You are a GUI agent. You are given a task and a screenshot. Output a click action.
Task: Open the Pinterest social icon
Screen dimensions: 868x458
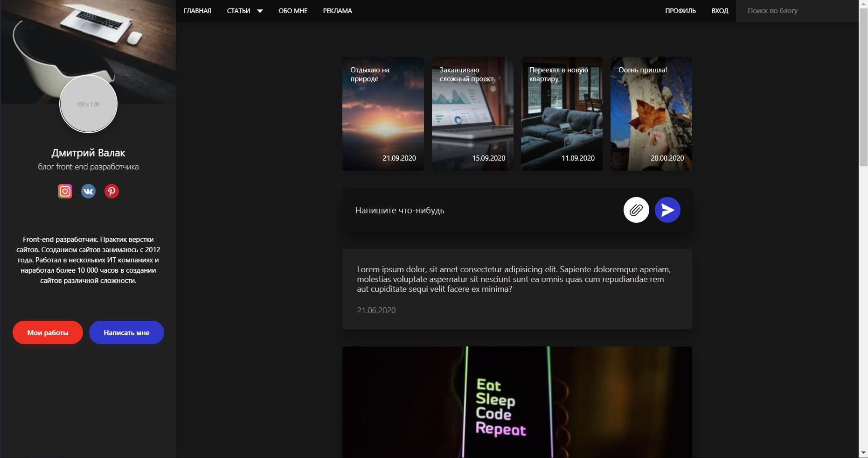[x=111, y=191]
